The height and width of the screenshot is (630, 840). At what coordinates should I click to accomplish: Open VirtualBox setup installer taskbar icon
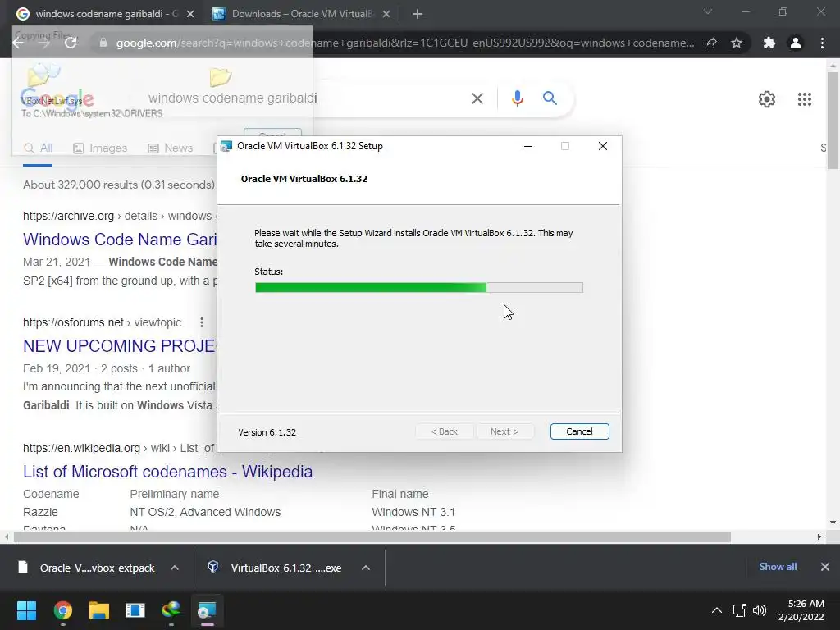[207, 610]
